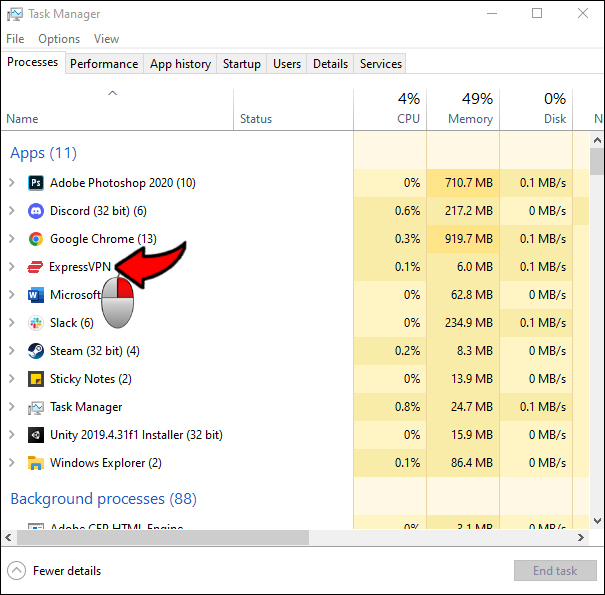Switch to the App history tab
The image size is (605, 595).
(180, 64)
